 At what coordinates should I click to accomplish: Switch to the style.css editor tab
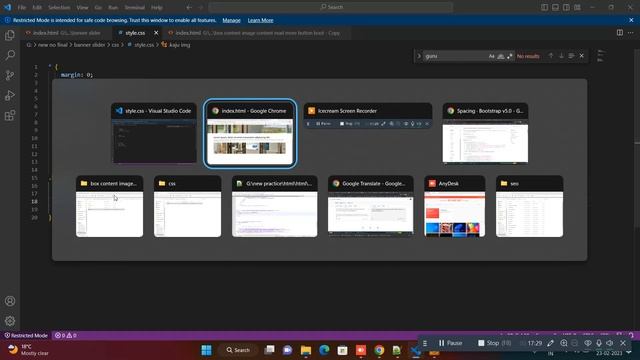coord(135,33)
